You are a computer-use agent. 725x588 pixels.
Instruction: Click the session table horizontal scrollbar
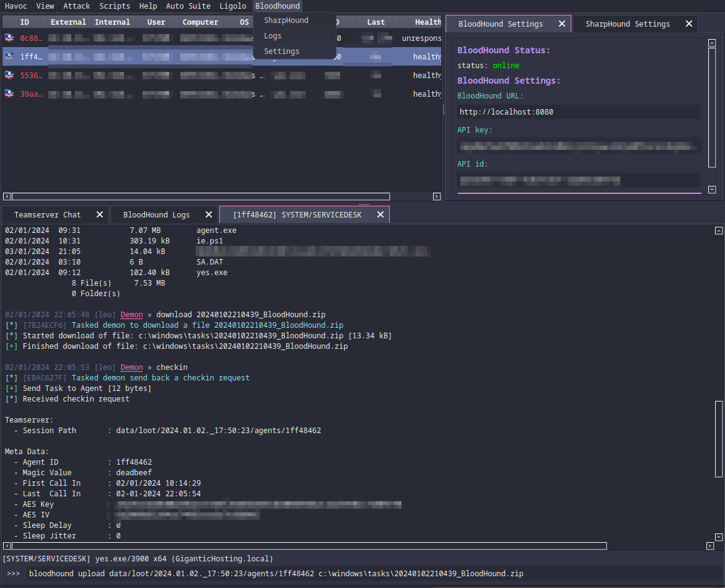[201, 196]
